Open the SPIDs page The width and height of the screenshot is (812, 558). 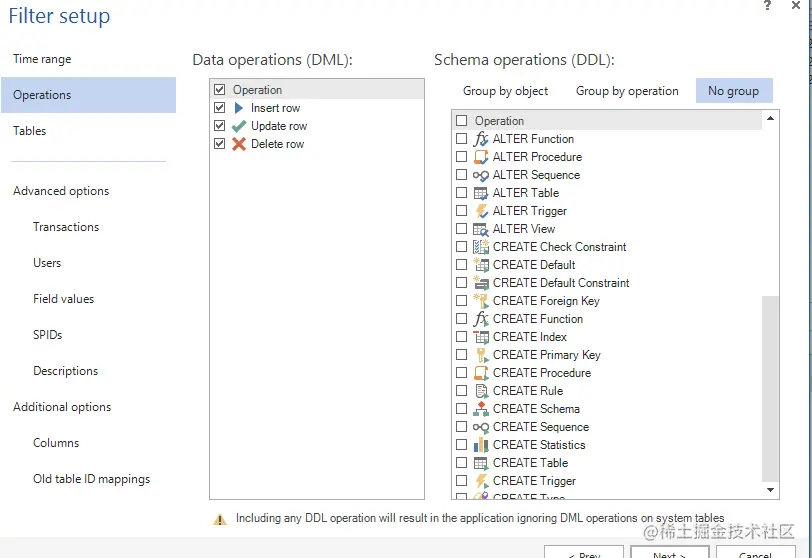coord(48,335)
